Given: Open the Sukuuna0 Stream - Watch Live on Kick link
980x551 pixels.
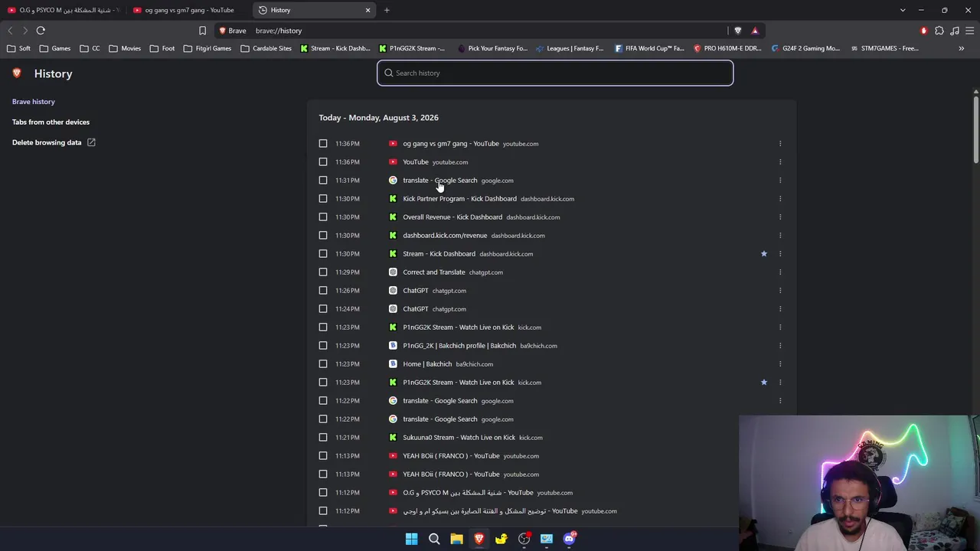Looking at the screenshot, I should 459,438.
